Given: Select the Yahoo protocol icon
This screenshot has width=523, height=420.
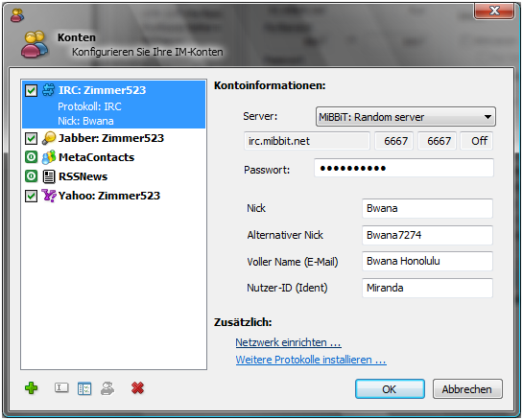Looking at the screenshot, I should [x=49, y=196].
